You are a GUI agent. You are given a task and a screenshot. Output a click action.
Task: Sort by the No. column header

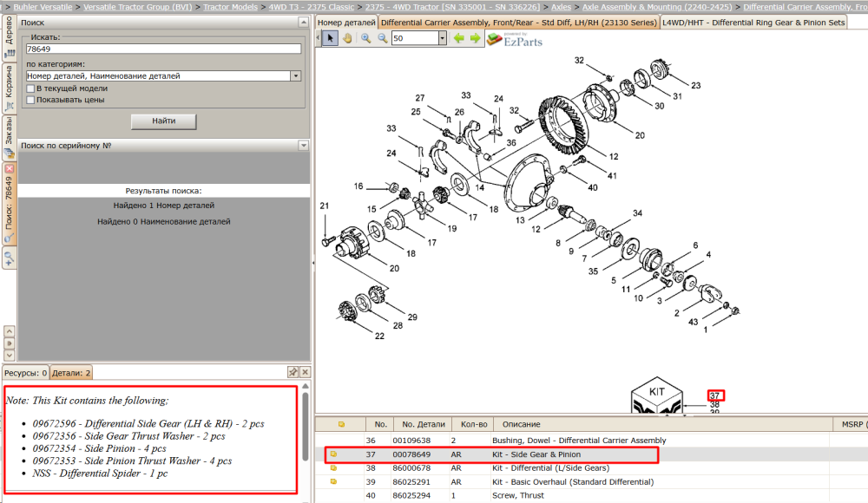coord(380,424)
